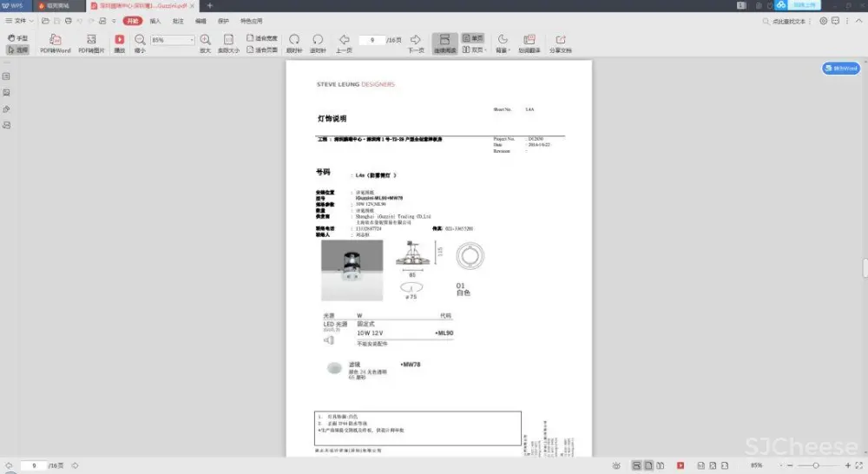The image size is (868, 474).
Task: Toggle single page view in status bar
Action: click(648, 465)
